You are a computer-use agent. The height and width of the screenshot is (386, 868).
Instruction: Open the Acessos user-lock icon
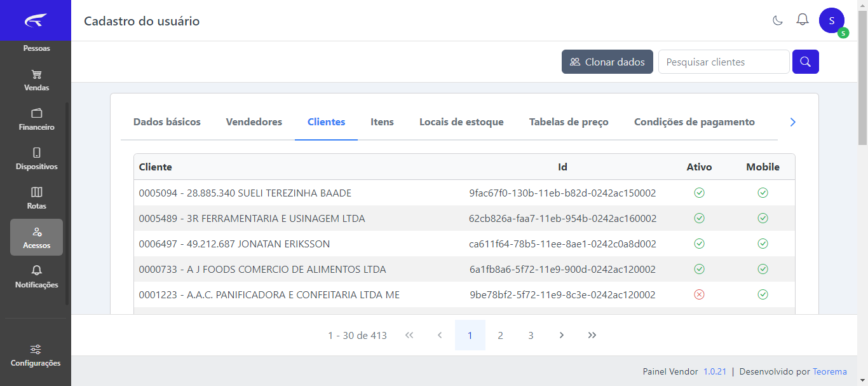(x=36, y=231)
